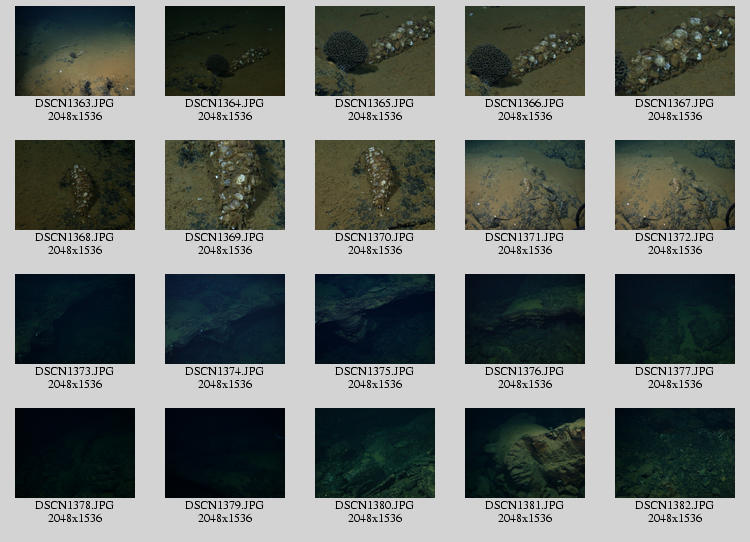Screen dimensions: 750x542
Task: Click the DSCN1370.JPG file name text
Action: (375, 237)
